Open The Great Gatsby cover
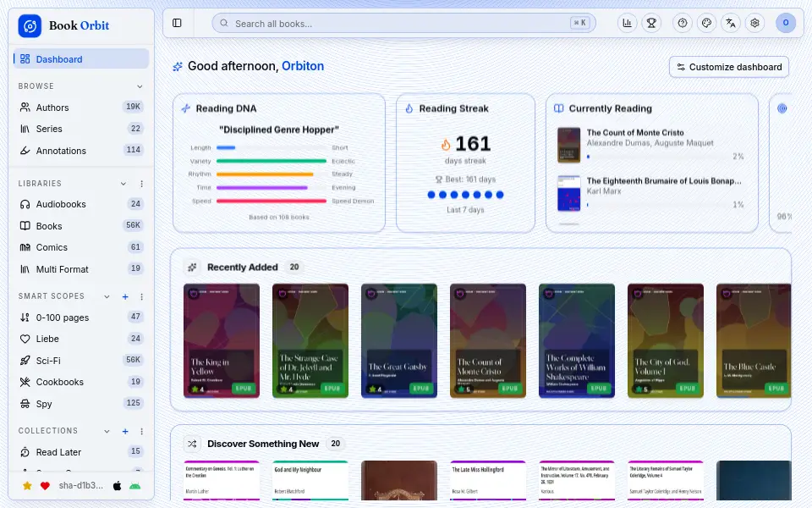 tap(399, 341)
